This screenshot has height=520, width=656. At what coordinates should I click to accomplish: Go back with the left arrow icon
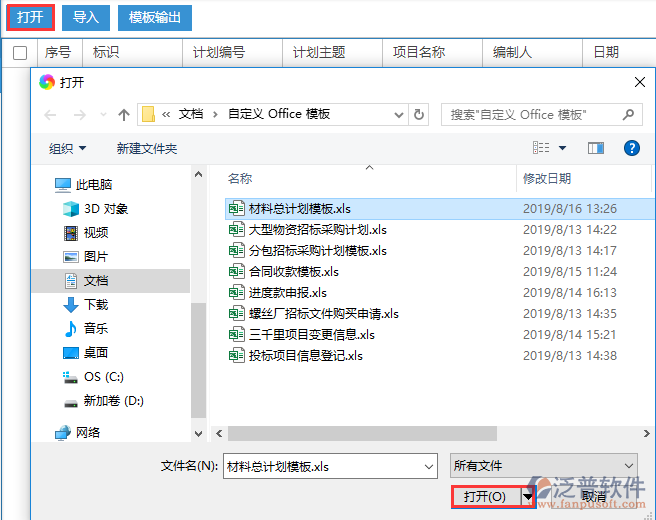(x=50, y=115)
